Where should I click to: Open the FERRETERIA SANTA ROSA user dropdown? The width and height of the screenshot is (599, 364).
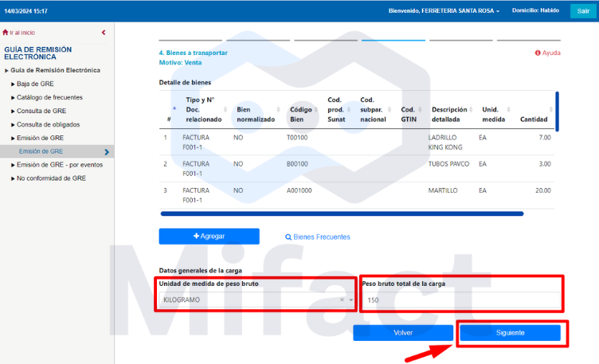(x=444, y=11)
